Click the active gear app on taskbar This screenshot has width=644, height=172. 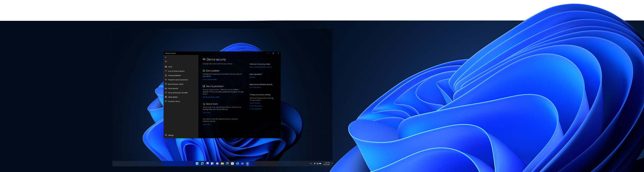(x=248, y=164)
